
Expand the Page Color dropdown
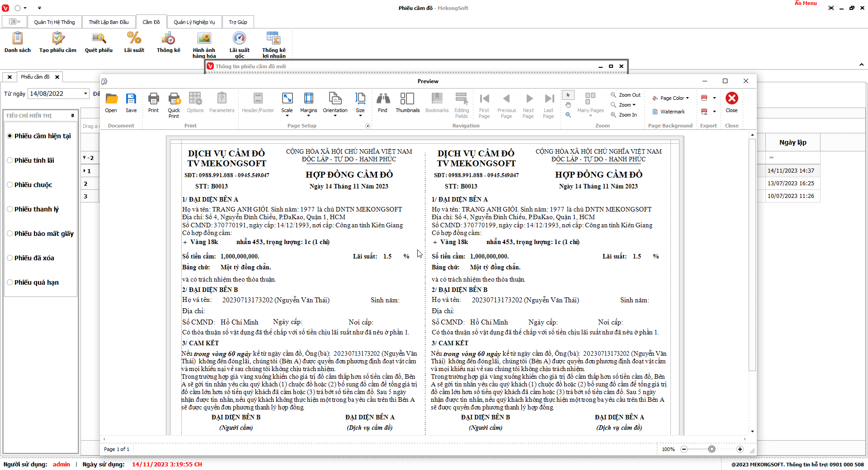pos(688,98)
